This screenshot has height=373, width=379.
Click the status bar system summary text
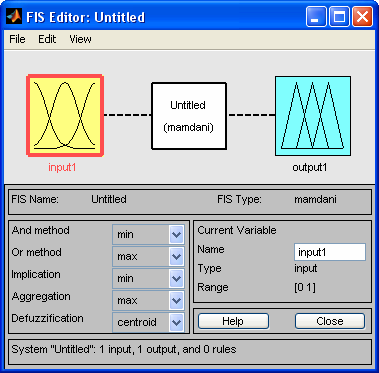pos(124,349)
